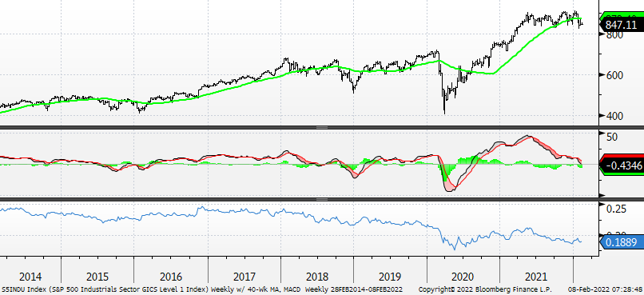Click the 50 MACD axis label
This screenshot has height=295, width=644.
click(612, 138)
